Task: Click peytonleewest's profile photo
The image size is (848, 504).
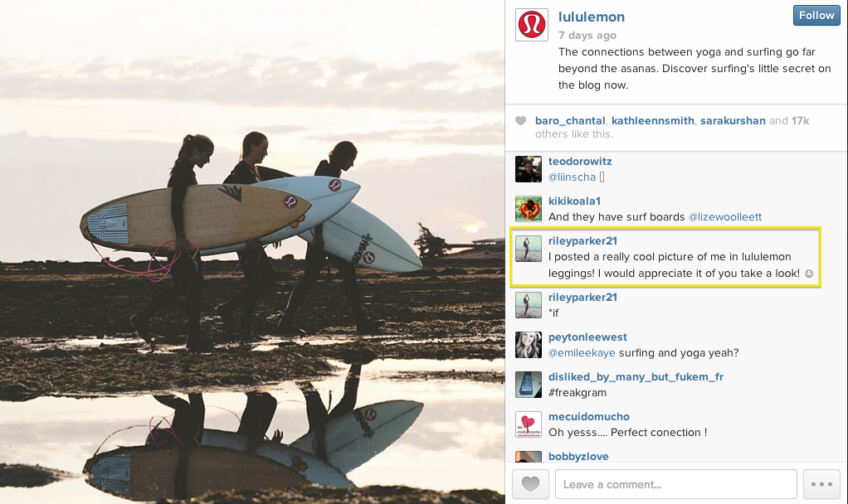Action: coord(529,345)
